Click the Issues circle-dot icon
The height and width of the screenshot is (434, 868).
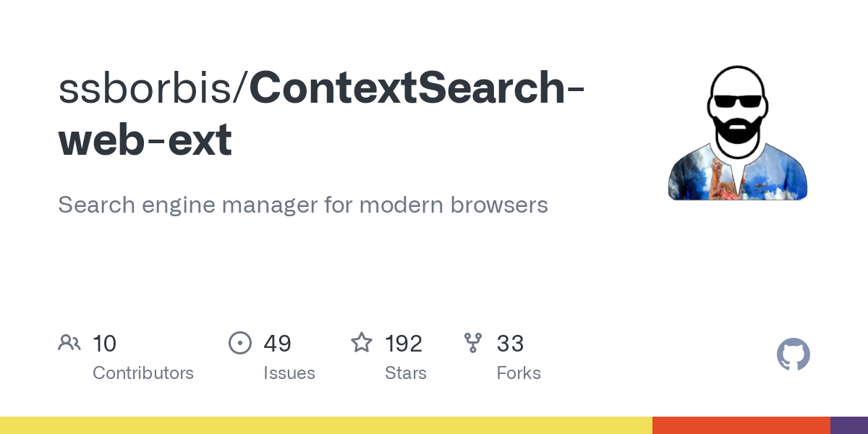(240, 343)
